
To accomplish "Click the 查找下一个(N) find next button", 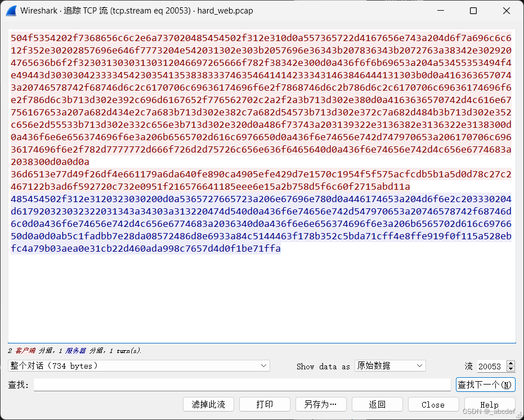I will (485, 385).
